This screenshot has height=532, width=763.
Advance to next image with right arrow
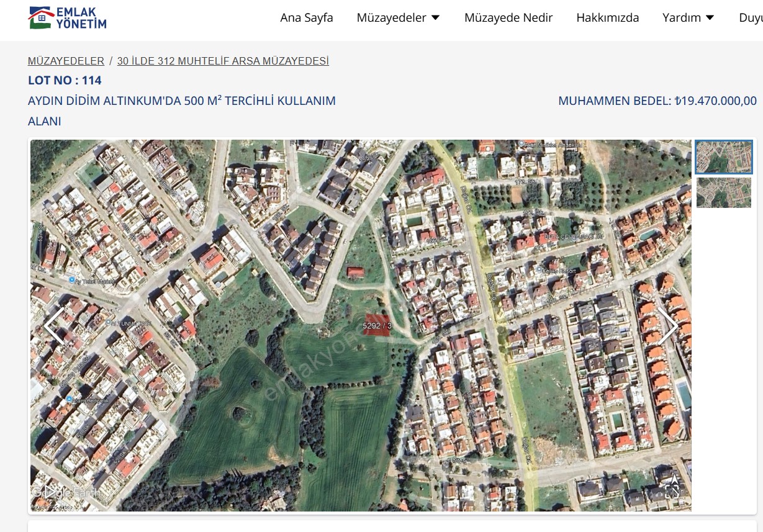pyautogui.click(x=668, y=326)
